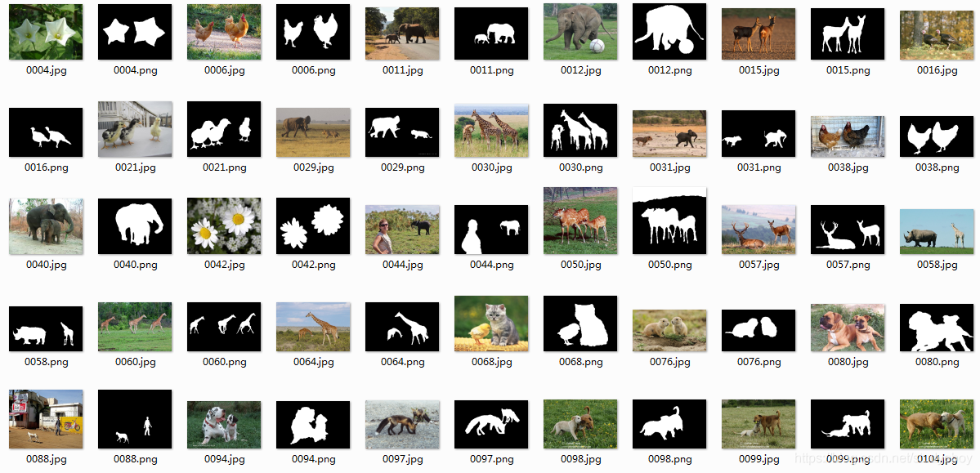Select the 0004.jpg flower thumbnail
Viewport: 980px width, 473px height.
[x=46, y=32]
